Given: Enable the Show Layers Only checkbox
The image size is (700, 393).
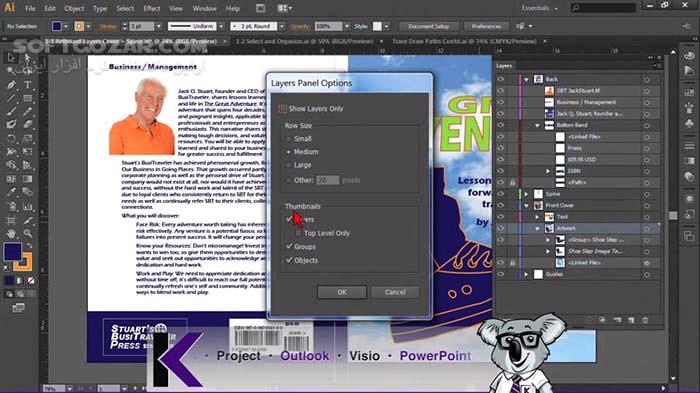Looking at the screenshot, I should pyautogui.click(x=283, y=109).
